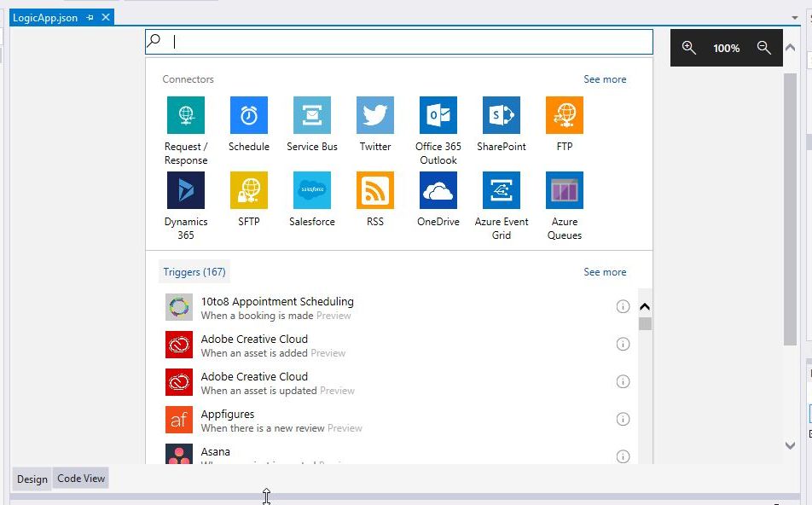Click See more next to Connectors
812x505 pixels.
click(x=605, y=79)
